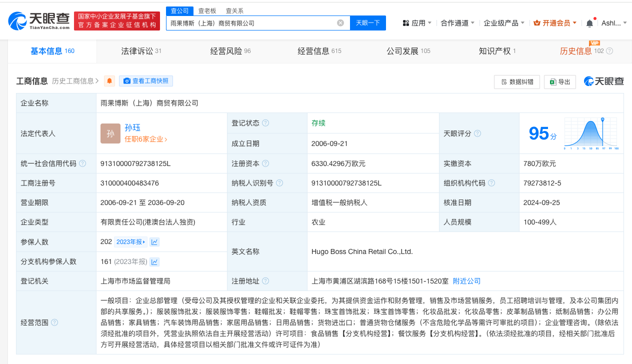Click registration number 310000400483476

point(129,183)
